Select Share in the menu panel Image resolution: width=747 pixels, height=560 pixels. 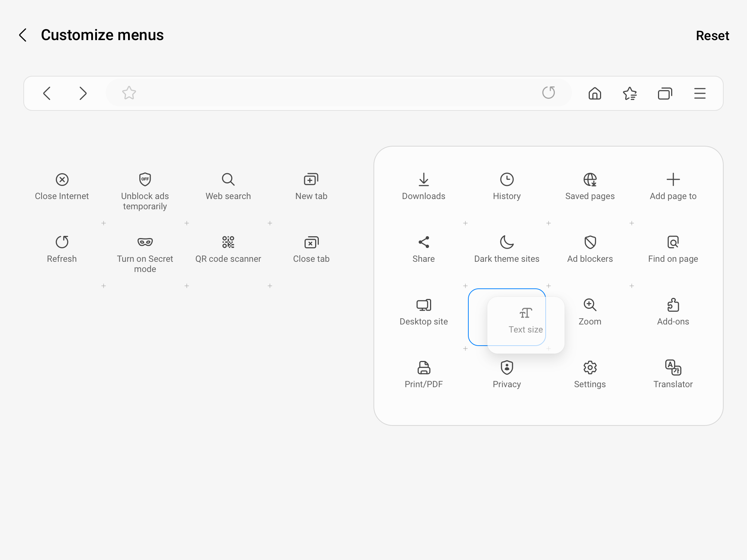click(424, 250)
